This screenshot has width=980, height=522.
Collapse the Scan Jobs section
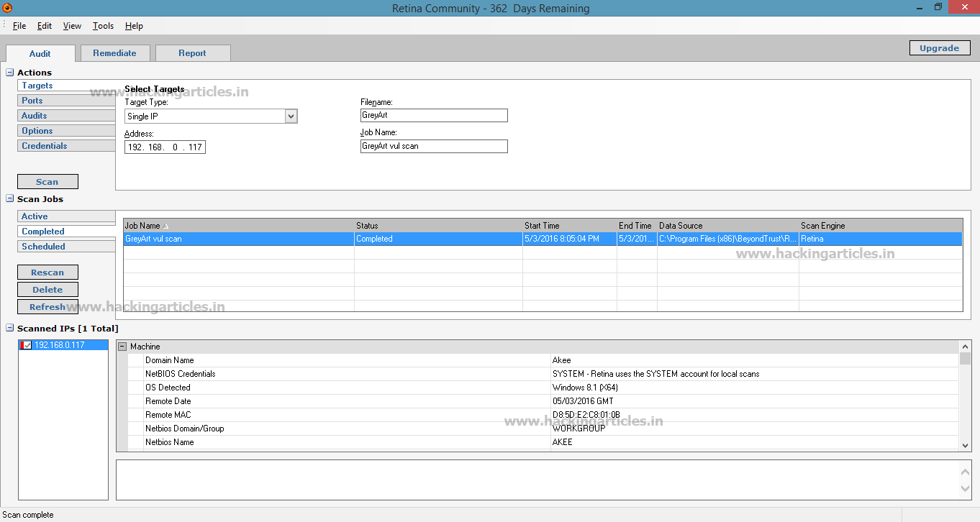pos(10,199)
